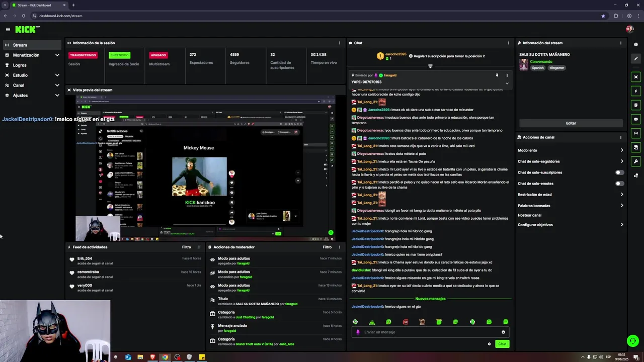Toggle the note widget icon in the right sidebar
This screenshot has width=644, height=362.
click(636, 105)
